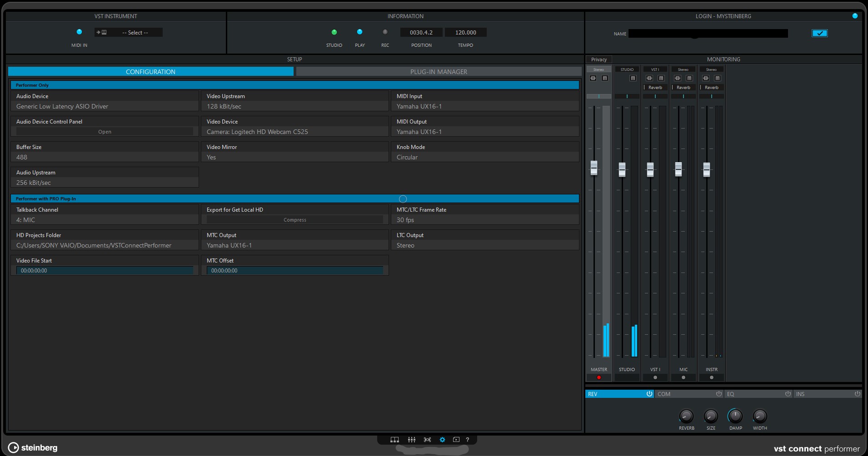This screenshot has width=868, height=456.
Task: Click the link channels icon on INSTR strip
Action: click(706, 78)
